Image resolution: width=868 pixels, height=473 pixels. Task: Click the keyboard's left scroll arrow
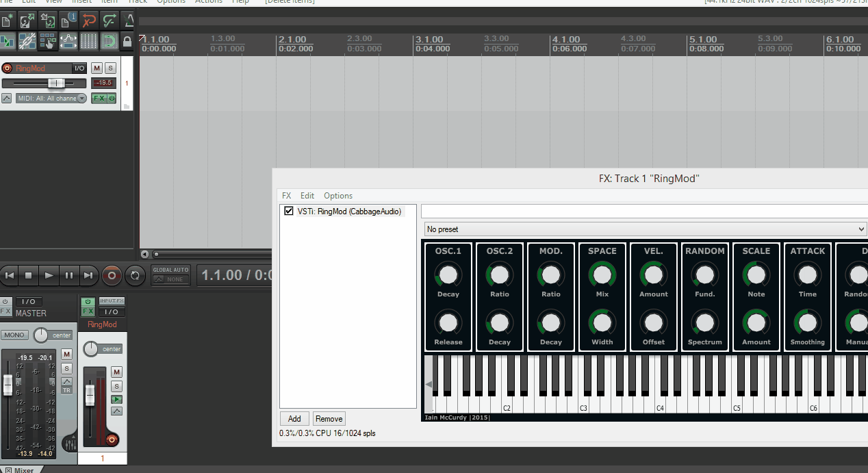429,384
